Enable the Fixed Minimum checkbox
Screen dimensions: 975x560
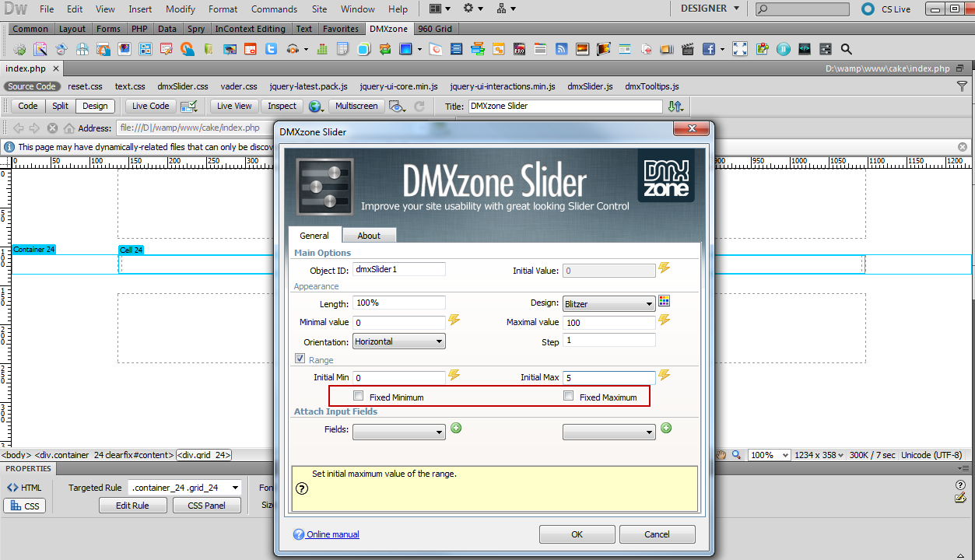coord(359,396)
